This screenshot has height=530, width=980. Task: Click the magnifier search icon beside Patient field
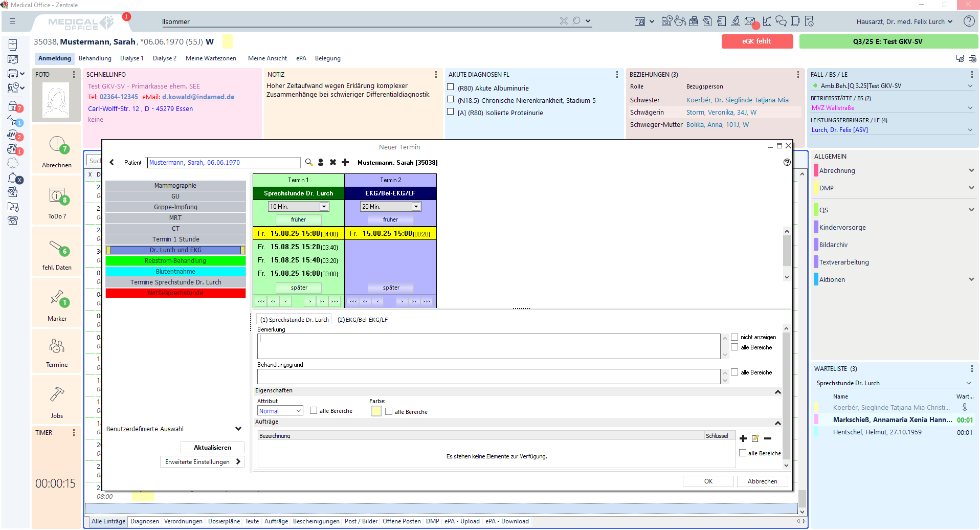pyautogui.click(x=309, y=162)
